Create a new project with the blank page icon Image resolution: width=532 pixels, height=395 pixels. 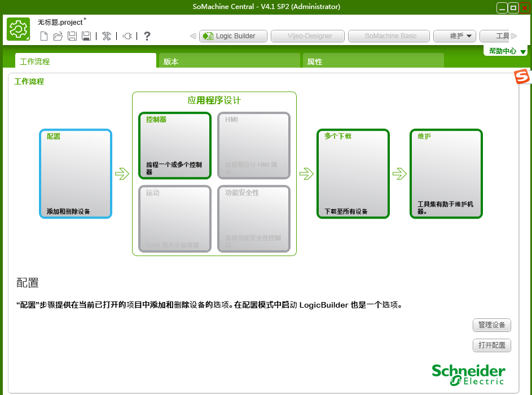point(44,36)
